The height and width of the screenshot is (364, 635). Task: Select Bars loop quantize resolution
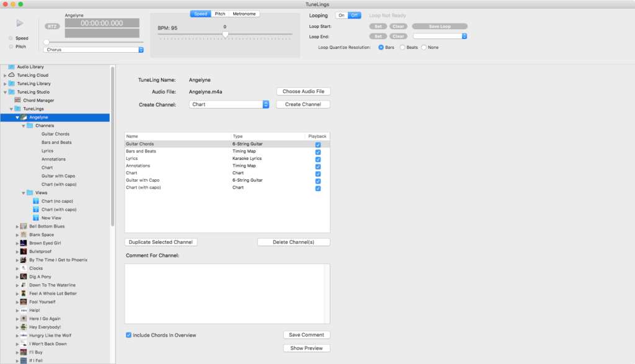[381, 47]
